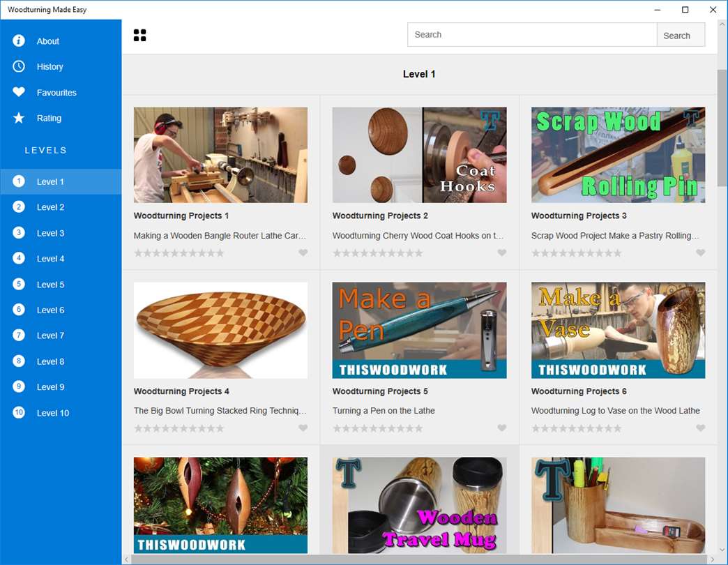The width and height of the screenshot is (728, 565).
Task: Open the Rating menu label
Action: [49, 119]
